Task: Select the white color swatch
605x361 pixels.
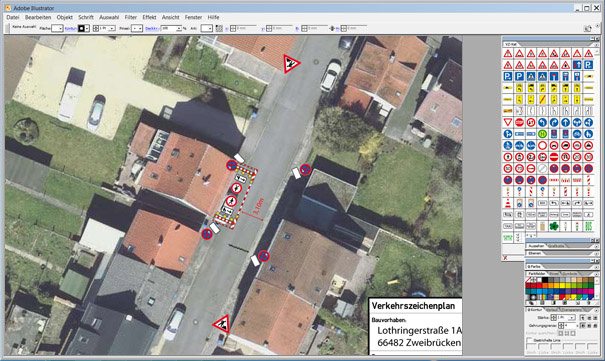Action: pyautogui.click(x=539, y=280)
